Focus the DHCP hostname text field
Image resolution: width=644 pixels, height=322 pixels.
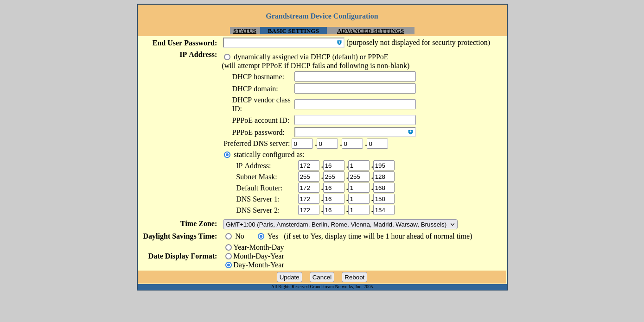point(355,76)
